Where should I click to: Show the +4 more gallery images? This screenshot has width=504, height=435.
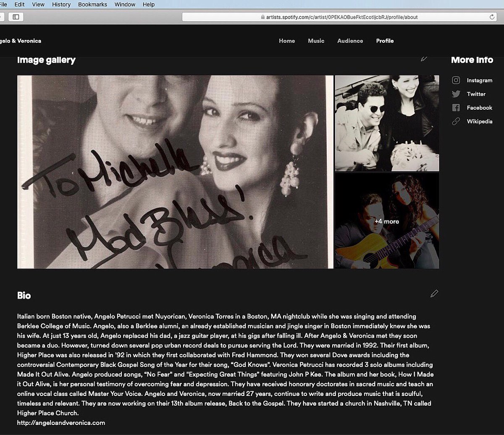click(x=387, y=221)
